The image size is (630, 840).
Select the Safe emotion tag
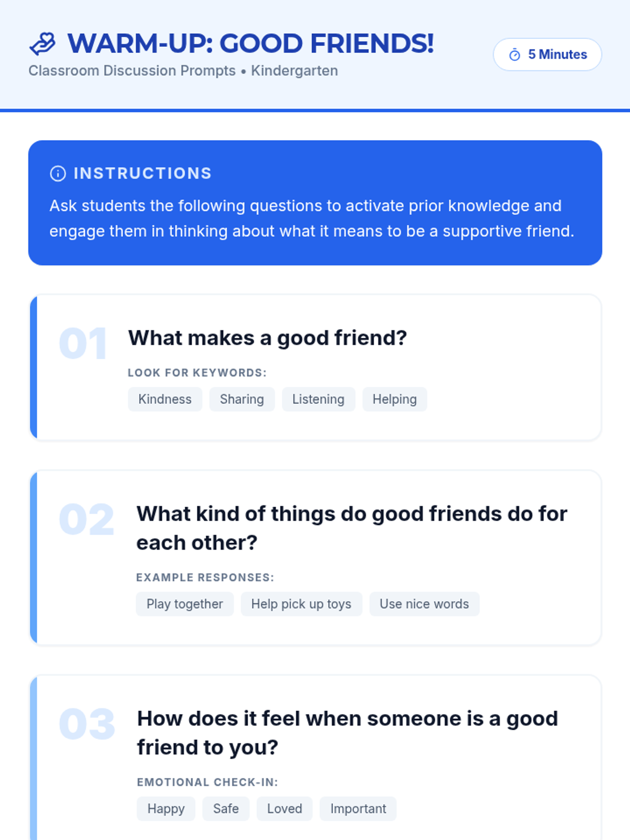(226, 808)
